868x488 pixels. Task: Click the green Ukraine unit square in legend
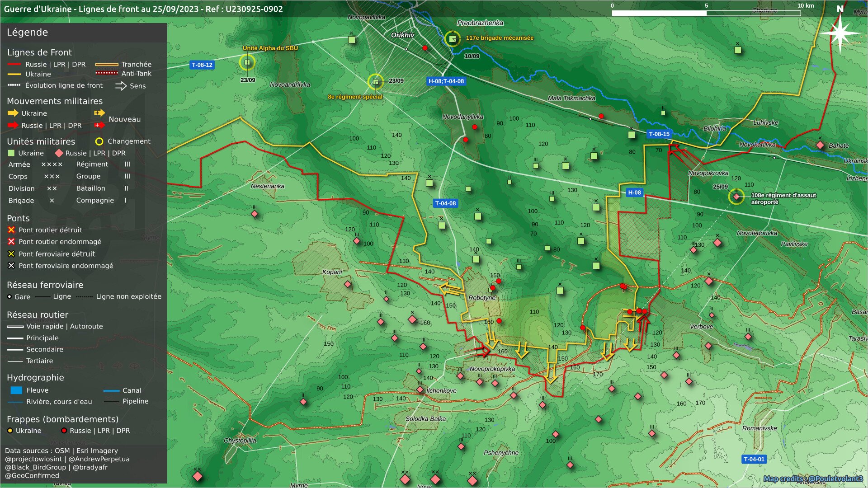coord(11,153)
